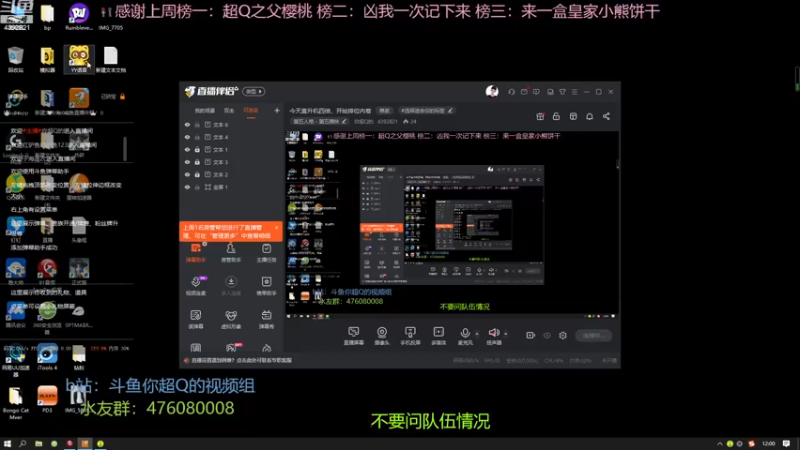Add a new scene with the plus icon
Viewport: 800px width, 450px height.
pos(277,110)
